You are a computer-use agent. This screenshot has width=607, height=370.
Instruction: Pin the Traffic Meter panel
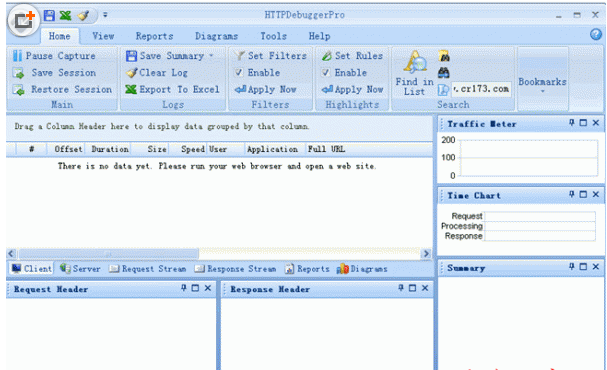tap(572, 123)
